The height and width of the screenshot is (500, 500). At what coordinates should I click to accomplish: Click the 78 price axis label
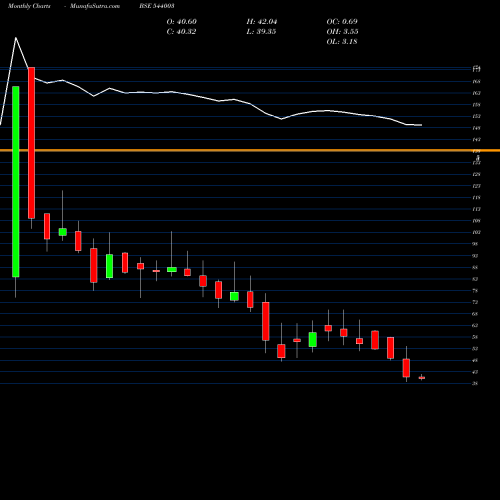coord(475,291)
